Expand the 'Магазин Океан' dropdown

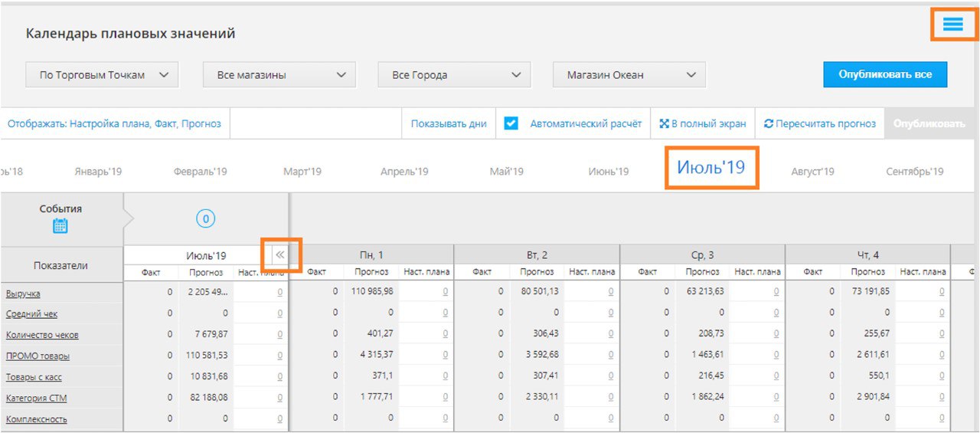pos(629,75)
